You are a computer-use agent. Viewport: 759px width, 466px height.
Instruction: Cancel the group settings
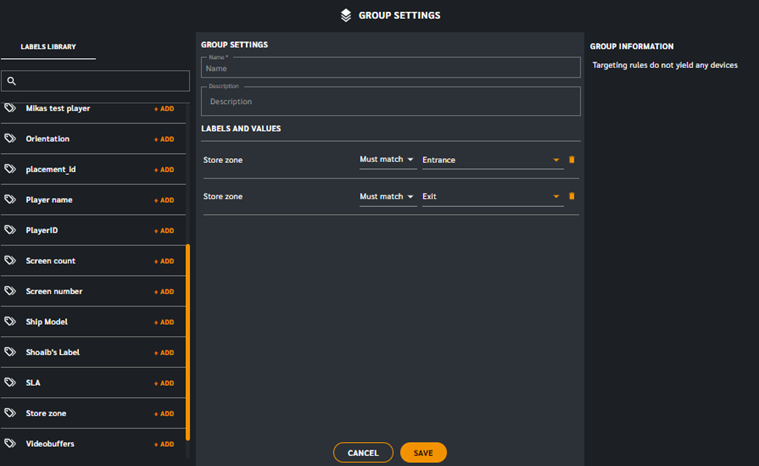[363, 453]
